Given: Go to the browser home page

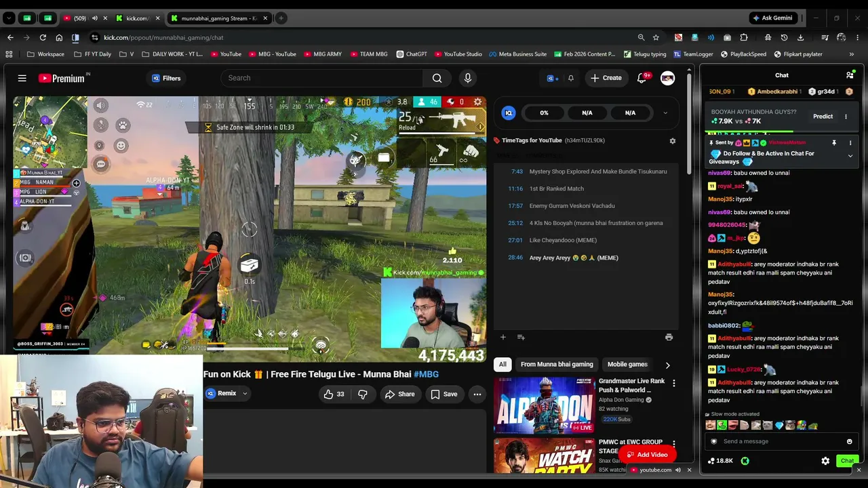Looking at the screenshot, I should click(59, 37).
